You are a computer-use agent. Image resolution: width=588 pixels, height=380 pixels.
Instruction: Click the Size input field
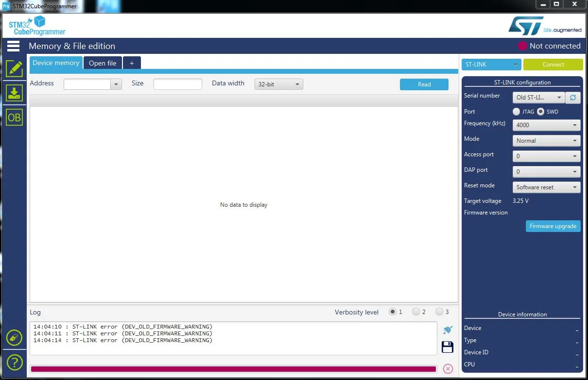[x=178, y=84]
